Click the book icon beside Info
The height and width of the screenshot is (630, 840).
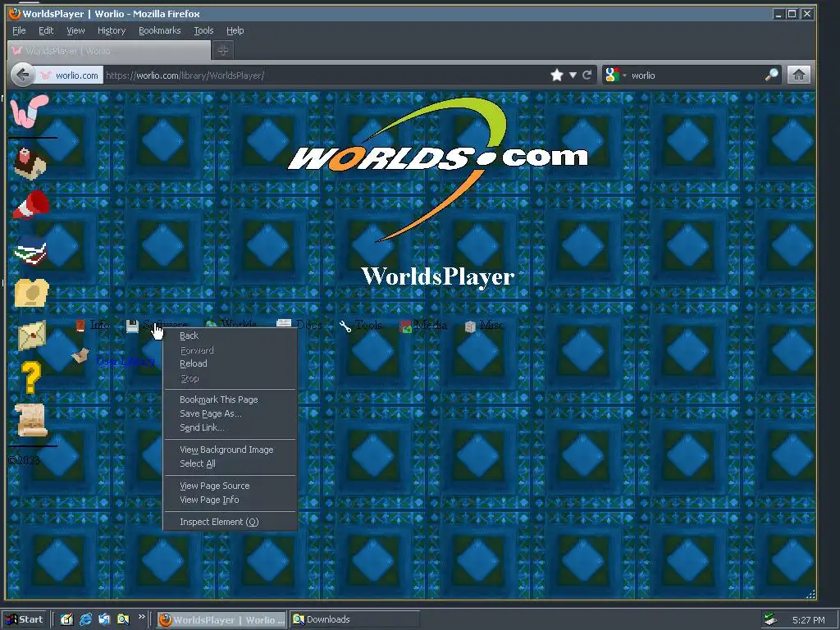click(x=80, y=326)
